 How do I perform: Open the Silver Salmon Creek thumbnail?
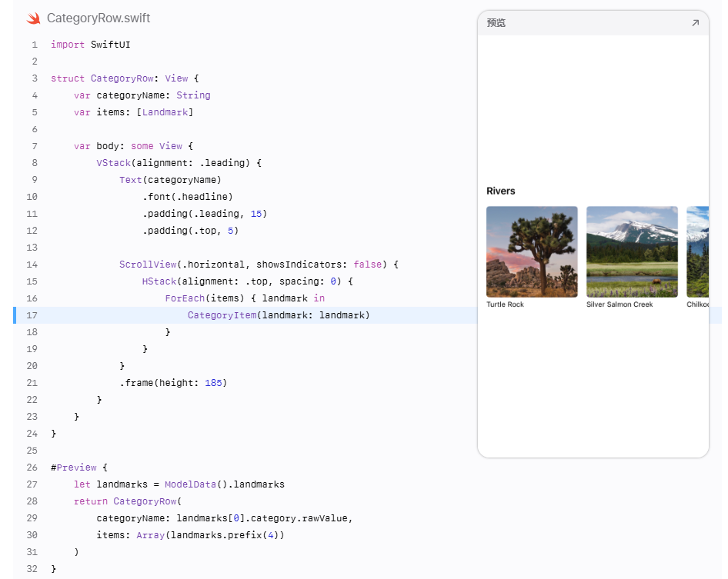[632, 251]
